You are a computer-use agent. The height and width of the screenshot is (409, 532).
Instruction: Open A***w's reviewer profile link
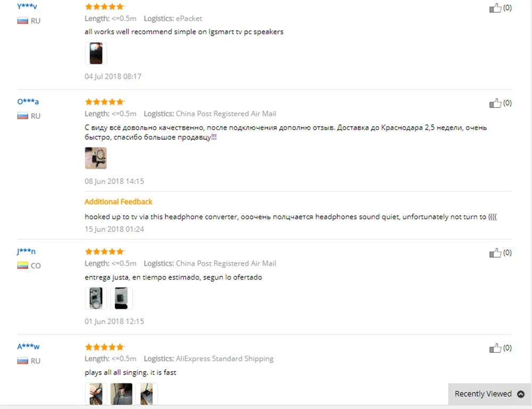point(28,347)
